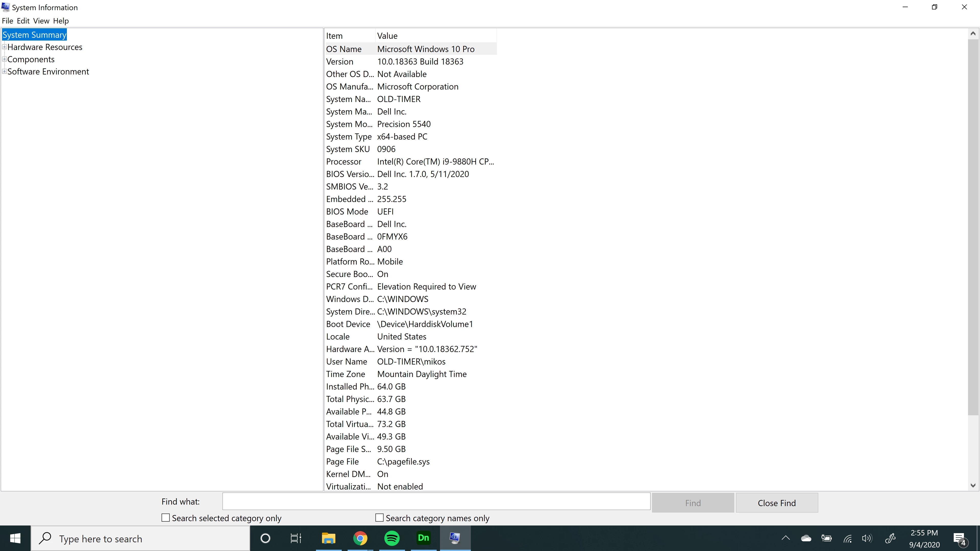Viewport: 980px width, 551px height.
Task: Open Adobe Dimension taskbar icon
Action: coord(423,538)
